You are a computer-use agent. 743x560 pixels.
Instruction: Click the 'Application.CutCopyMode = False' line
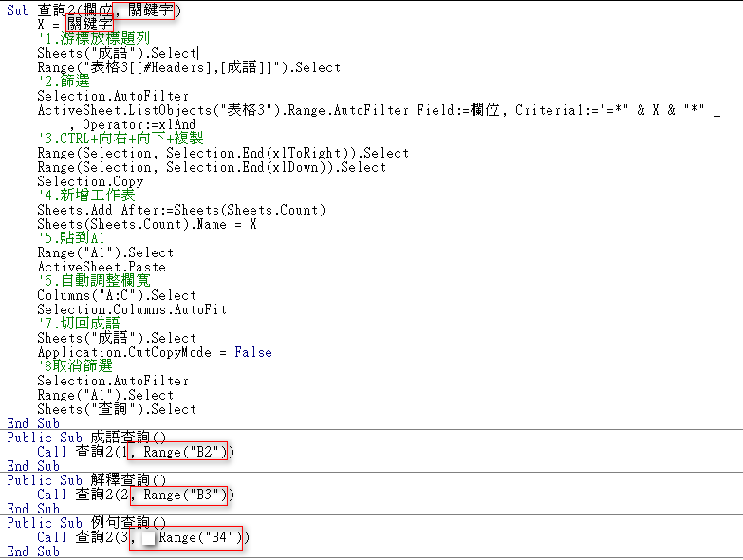click(155, 352)
